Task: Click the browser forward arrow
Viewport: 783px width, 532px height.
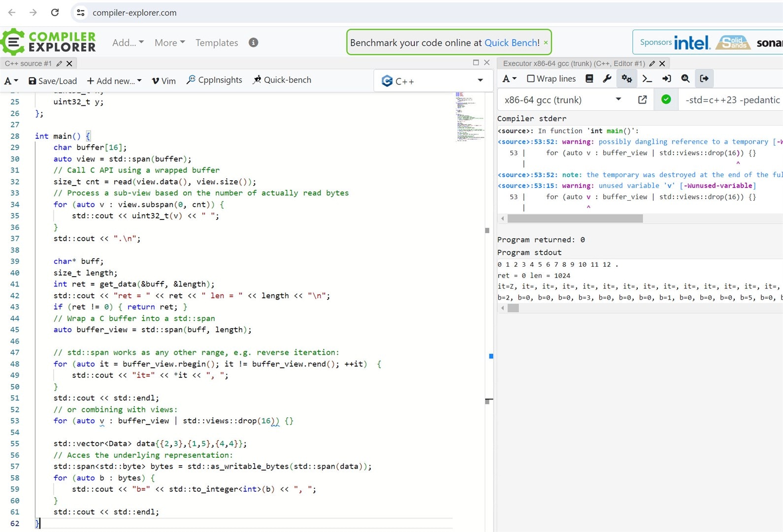Action: pos(33,12)
